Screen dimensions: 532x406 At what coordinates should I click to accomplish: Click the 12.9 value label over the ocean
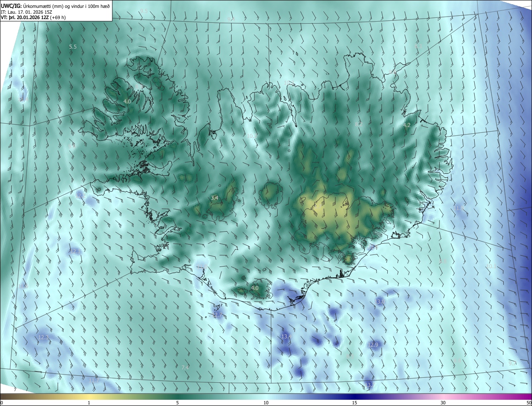(x=373, y=345)
